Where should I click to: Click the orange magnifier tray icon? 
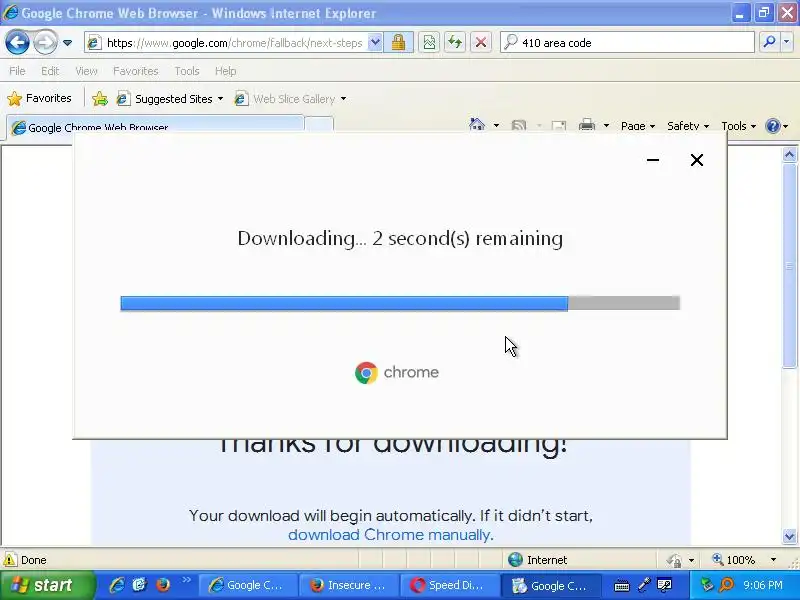pyautogui.click(x=726, y=585)
